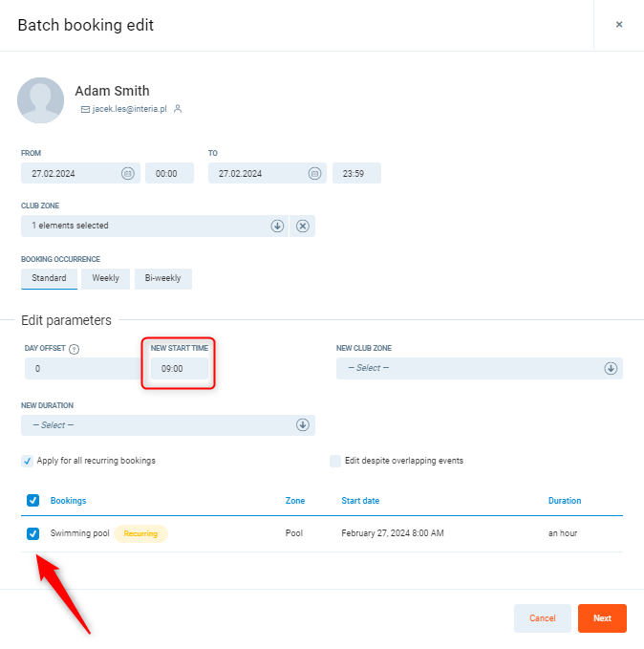This screenshot has height=649, width=644.
Task: Click the New Start Time field
Action: coord(179,368)
